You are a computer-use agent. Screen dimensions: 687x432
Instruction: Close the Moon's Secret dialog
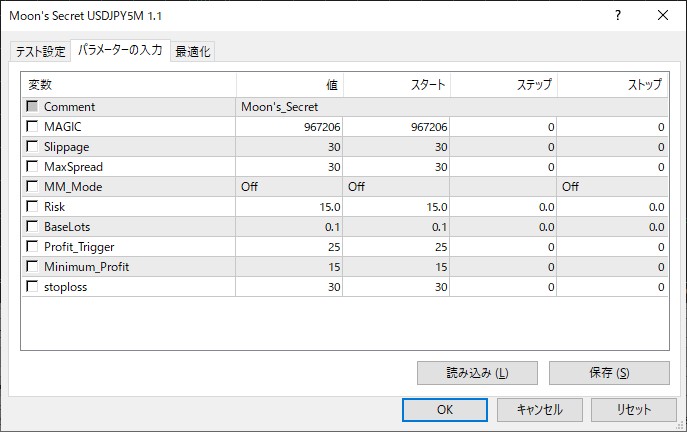pos(663,16)
